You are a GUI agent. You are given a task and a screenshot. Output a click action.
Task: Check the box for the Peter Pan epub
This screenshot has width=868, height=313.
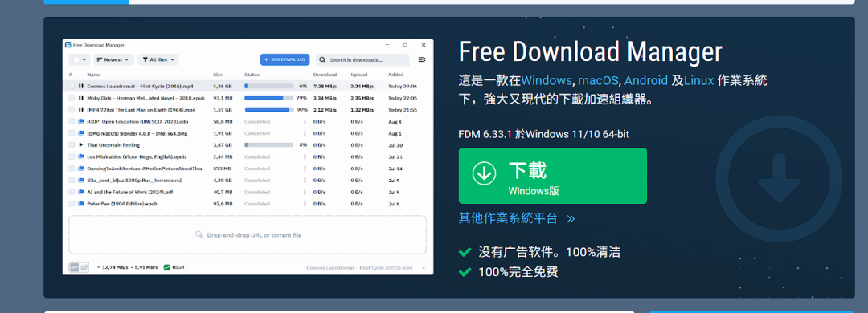72,204
